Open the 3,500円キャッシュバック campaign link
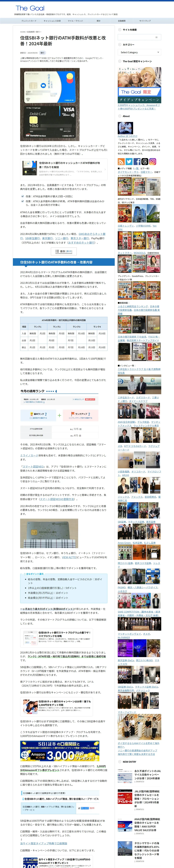The width and height of the screenshot is (174, 868). (x=139, y=107)
